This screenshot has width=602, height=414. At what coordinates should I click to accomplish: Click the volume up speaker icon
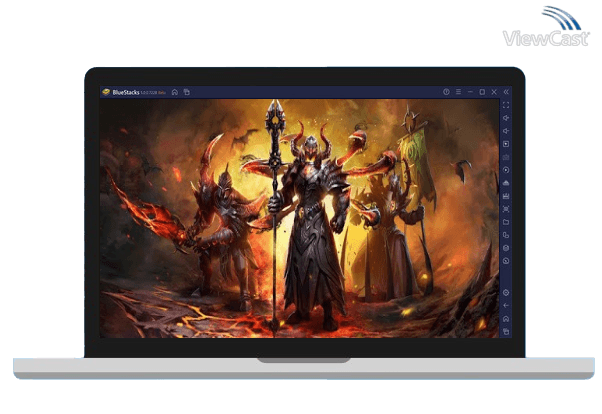tap(506, 118)
